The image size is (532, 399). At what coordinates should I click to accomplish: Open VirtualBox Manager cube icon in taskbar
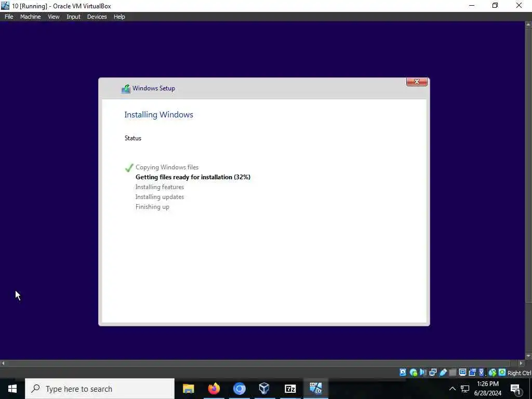point(264,389)
